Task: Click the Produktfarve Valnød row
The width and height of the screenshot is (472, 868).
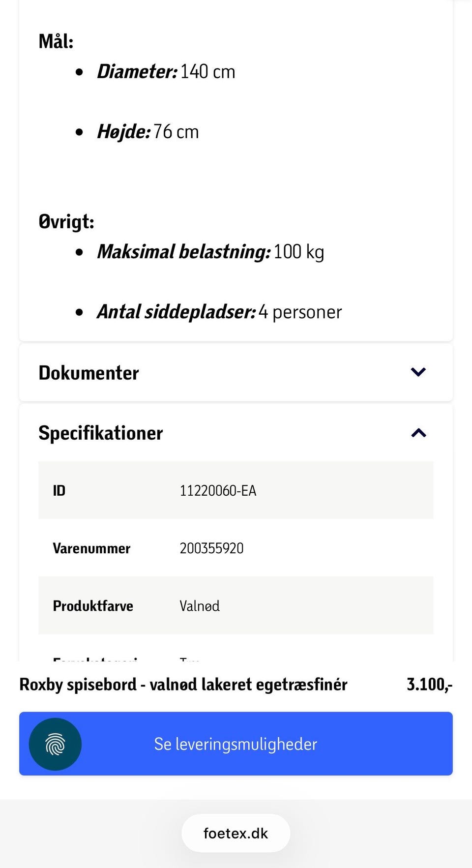Action: (236, 605)
